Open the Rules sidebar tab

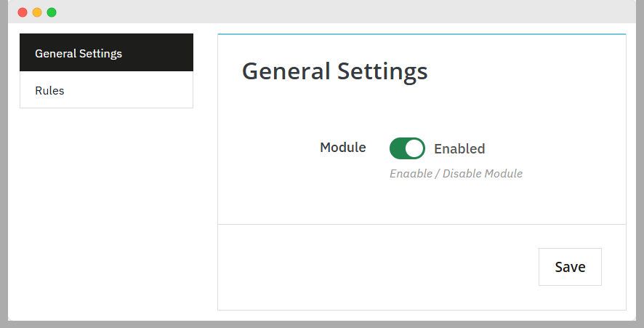pyautogui.click(x=106, y=91)
